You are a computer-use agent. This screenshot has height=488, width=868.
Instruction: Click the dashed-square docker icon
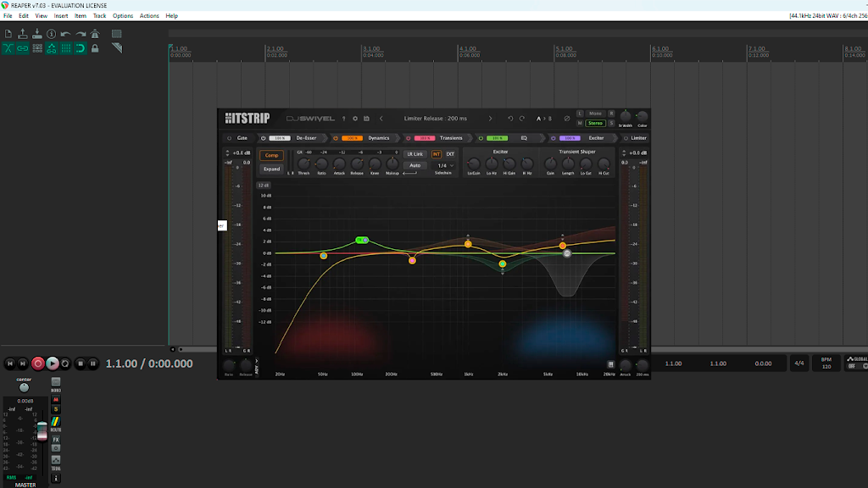point(116,34)
